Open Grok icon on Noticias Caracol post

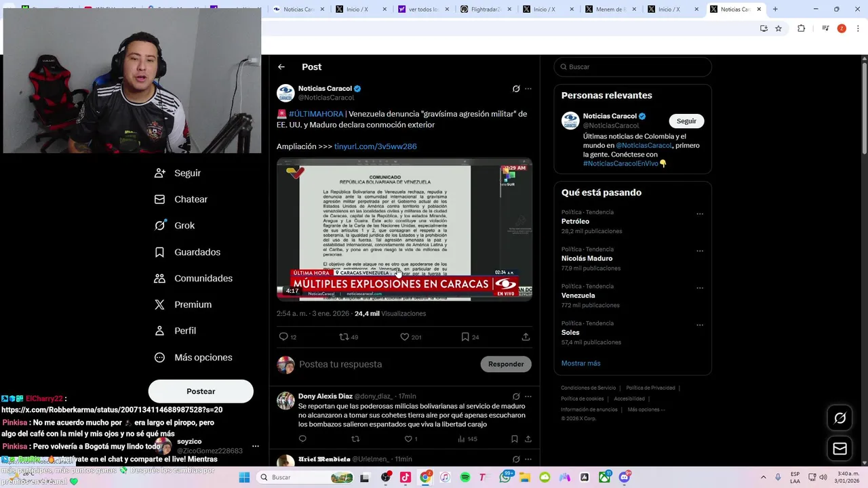coord(516,89)
